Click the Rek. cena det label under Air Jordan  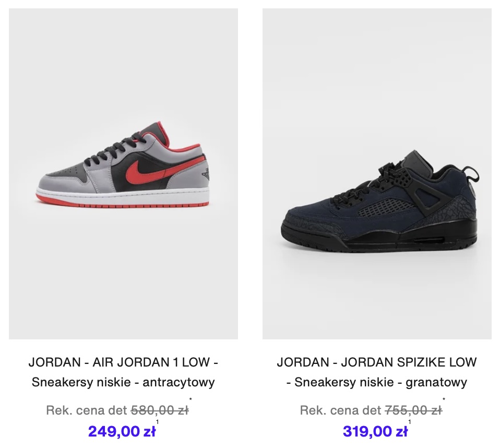[x=87, y=410]
